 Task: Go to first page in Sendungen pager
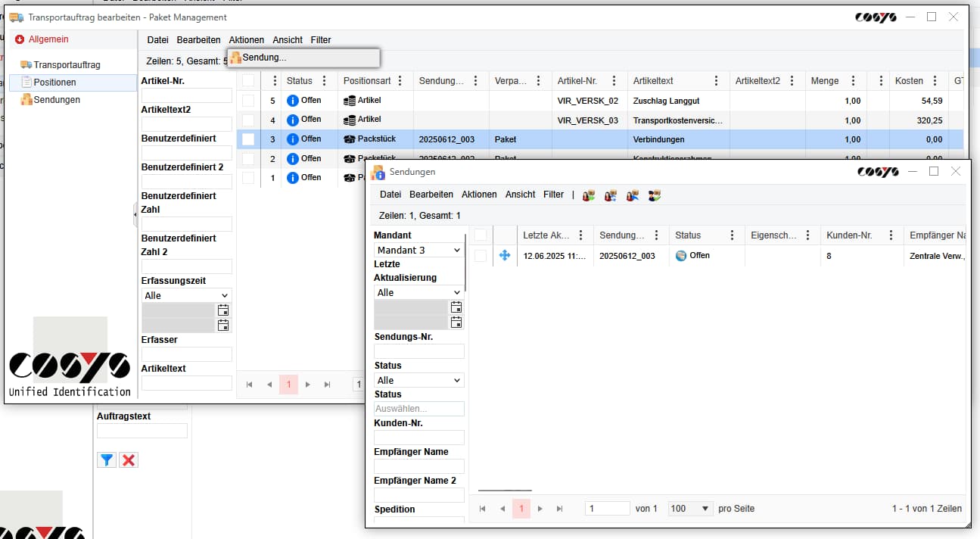(x=483, y=509)
